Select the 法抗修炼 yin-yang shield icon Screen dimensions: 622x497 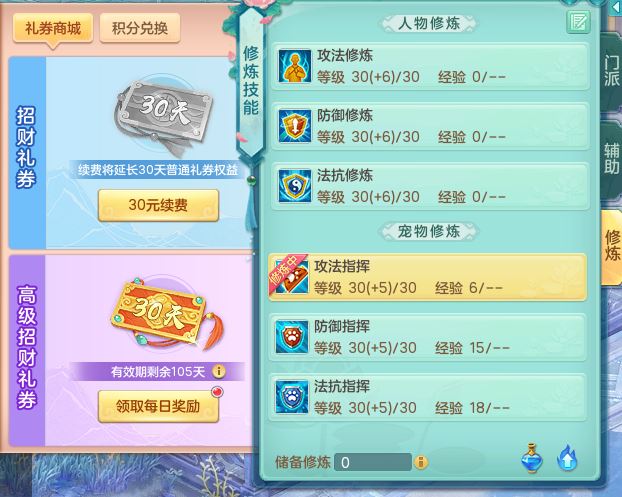coord(294,186)
